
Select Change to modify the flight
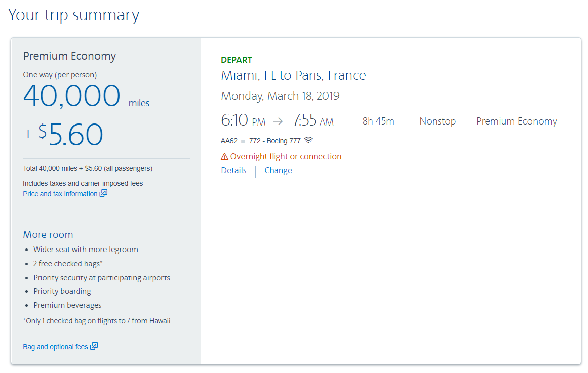pos(278,171)
